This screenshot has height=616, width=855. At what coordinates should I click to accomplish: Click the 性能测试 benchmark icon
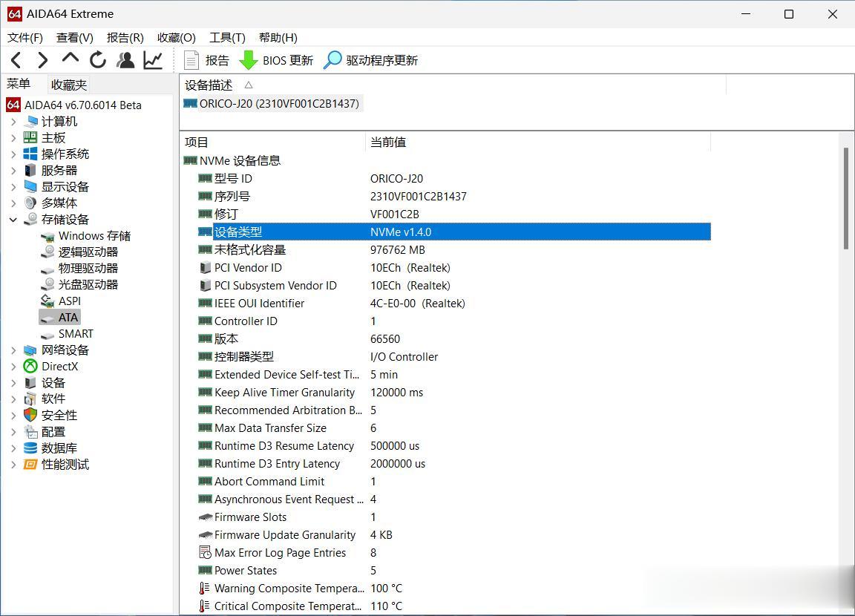coord(30,464)
